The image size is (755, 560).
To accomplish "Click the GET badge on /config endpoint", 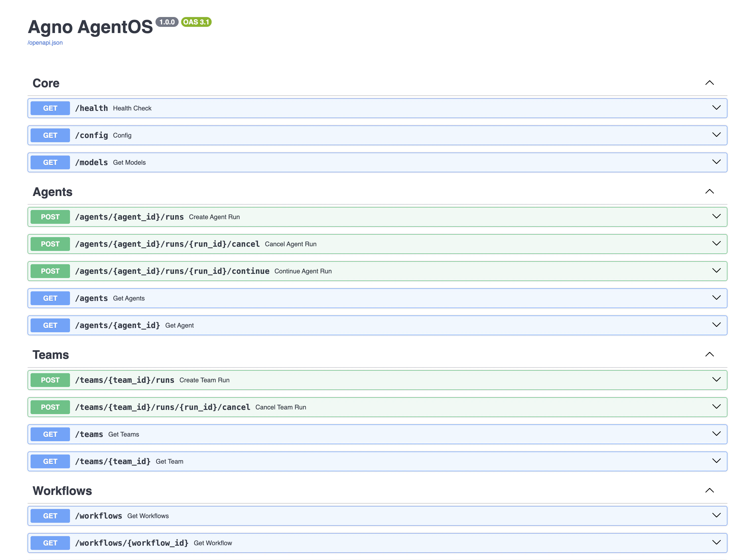I will 50,135.
